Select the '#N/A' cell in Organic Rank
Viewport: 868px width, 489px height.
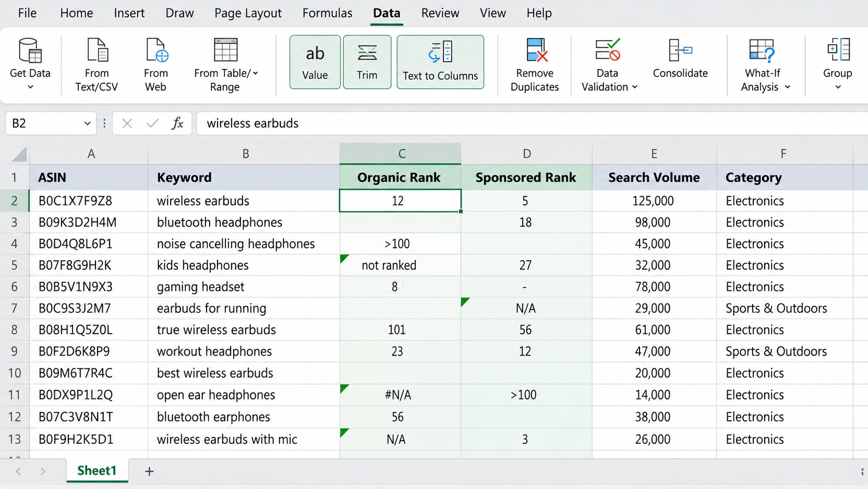pos(400,395)
